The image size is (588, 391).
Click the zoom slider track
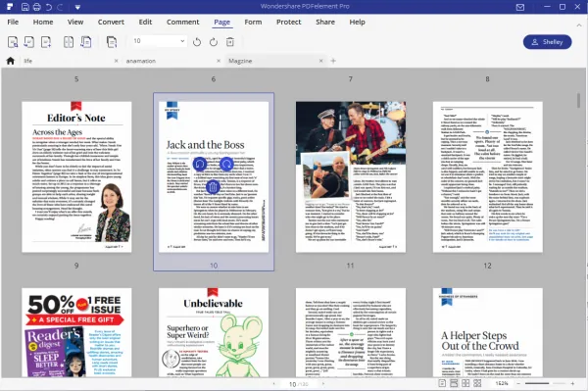(x=545, y=383)
